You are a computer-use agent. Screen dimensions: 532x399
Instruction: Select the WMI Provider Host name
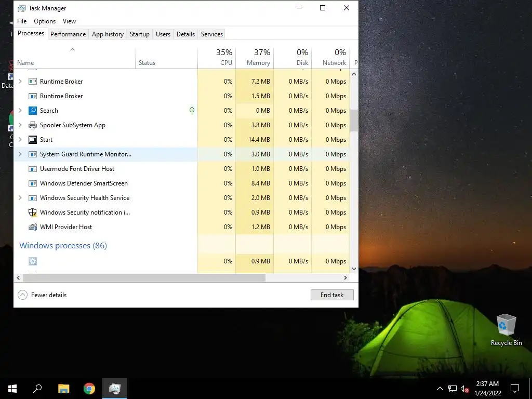point(66,227)
